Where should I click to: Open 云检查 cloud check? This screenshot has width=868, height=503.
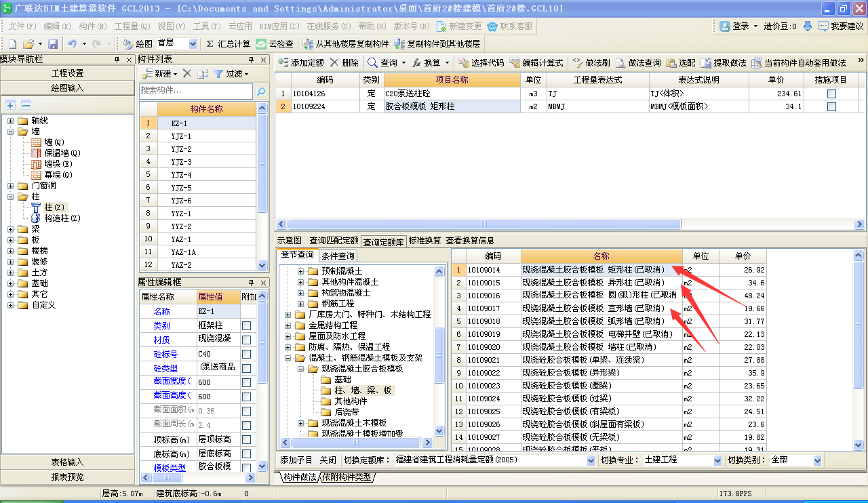pos(275,43)
